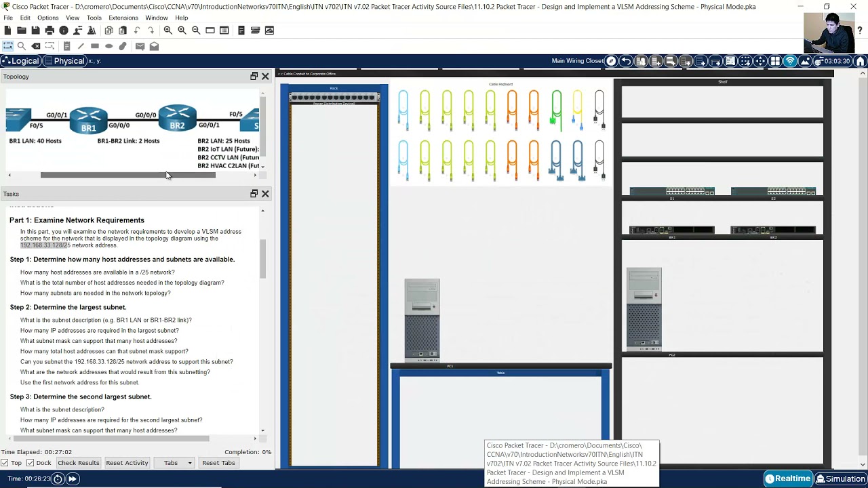Click the Topology horizontal scrollbar thumb
This screenshot has width=868, height=488.
point(127,175)
